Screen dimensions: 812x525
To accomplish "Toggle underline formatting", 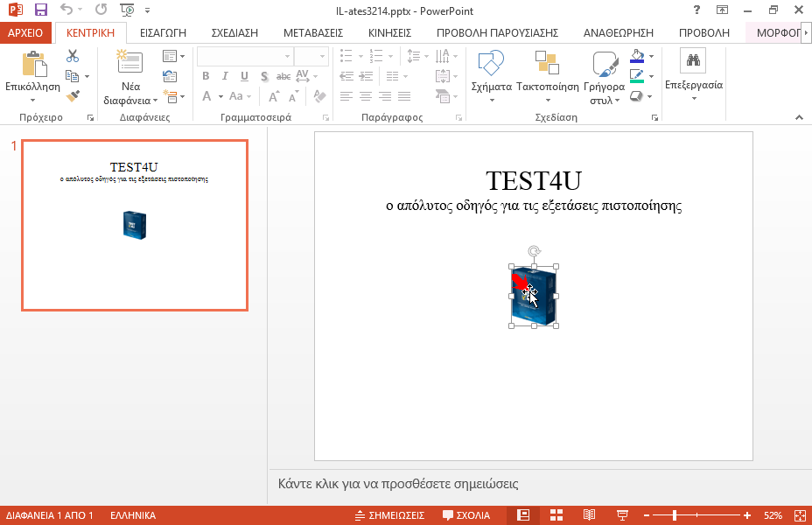I will [244, 76].
